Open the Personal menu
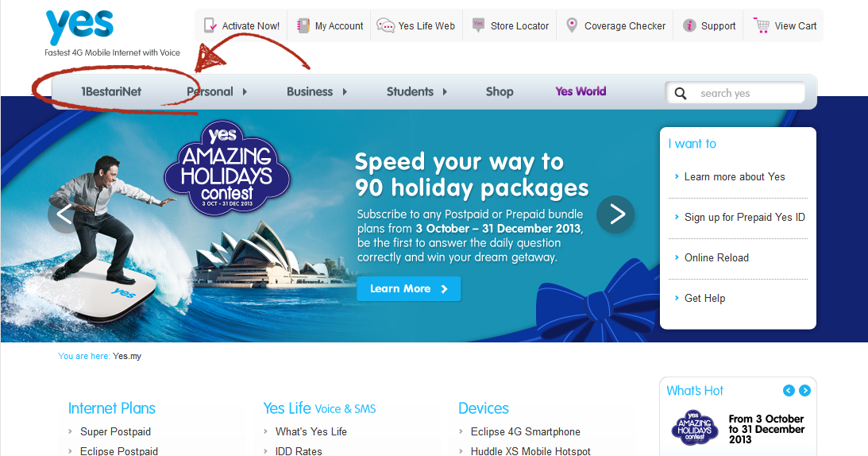 click(210, 91)
